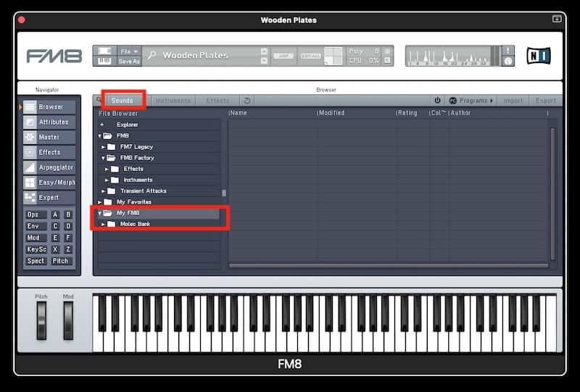Click the Pitch wheel control
This screenshot has width=580, height=392.
[41, 320]
